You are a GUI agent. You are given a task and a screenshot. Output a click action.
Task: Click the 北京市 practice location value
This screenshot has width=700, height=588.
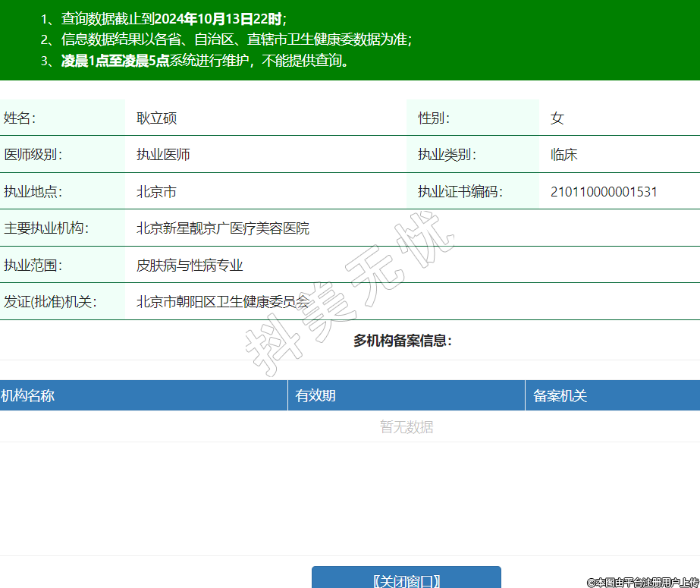click(x=156, y=192)
